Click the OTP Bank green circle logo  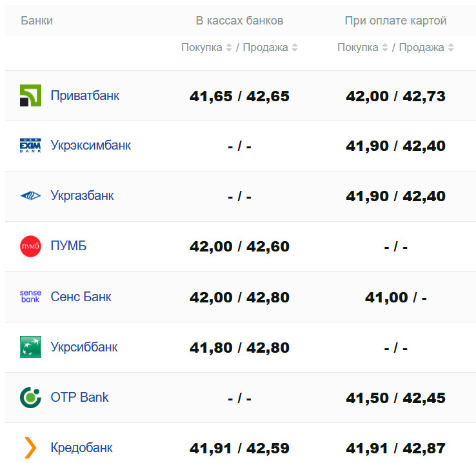pyautogui.click(x=30, y=397)
